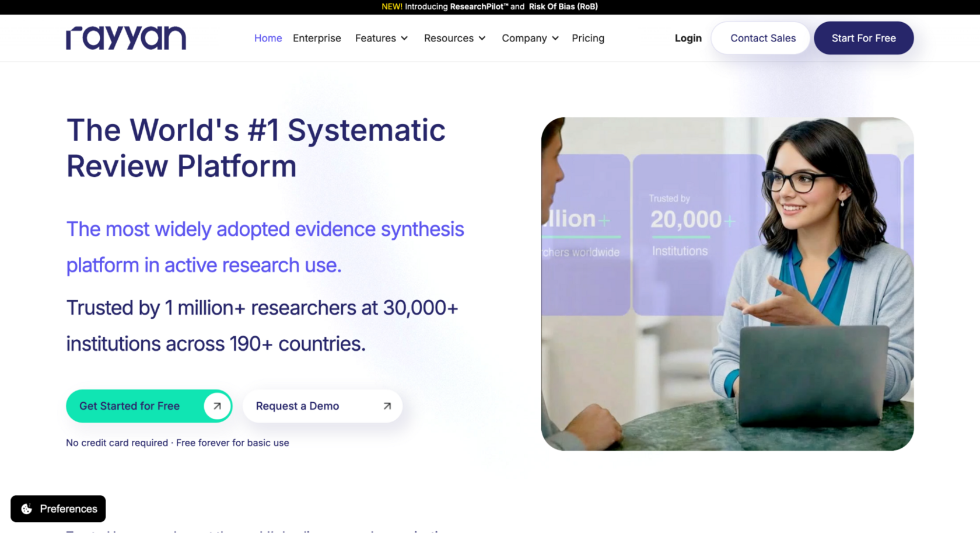Click the Start For Free button
The width and height of the screenshot is (980, 533).
point(863,38)
